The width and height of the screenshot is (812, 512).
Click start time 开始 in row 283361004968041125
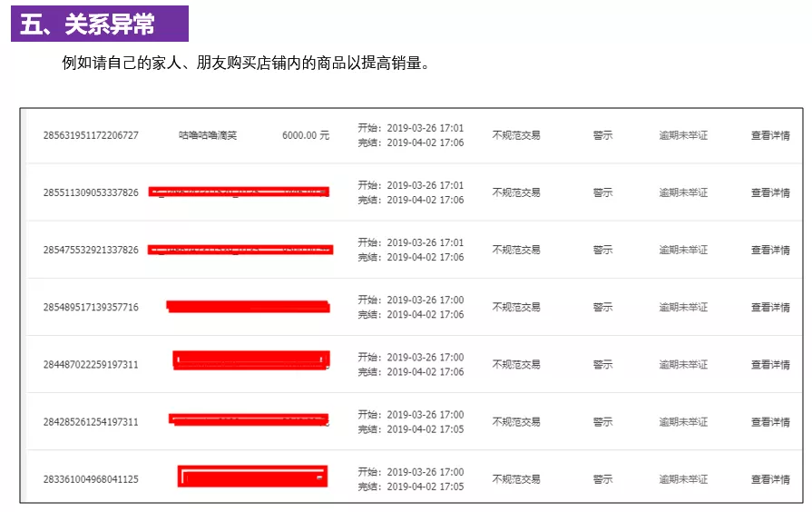(411, 472)
